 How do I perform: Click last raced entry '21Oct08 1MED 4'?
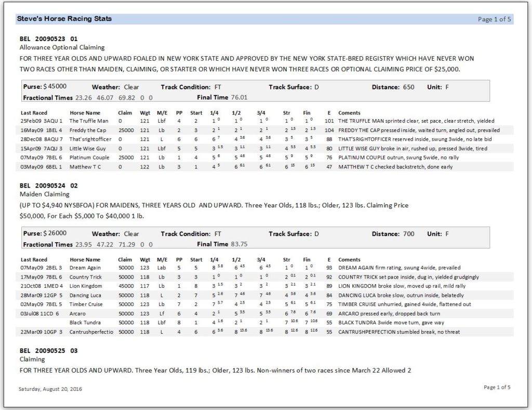(42, 286)
